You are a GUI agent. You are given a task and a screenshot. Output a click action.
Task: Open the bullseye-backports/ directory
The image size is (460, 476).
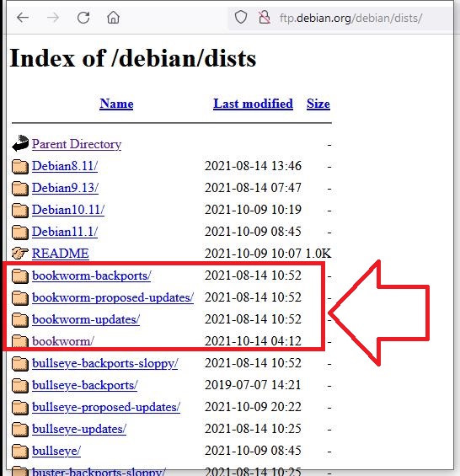point(85,385)
